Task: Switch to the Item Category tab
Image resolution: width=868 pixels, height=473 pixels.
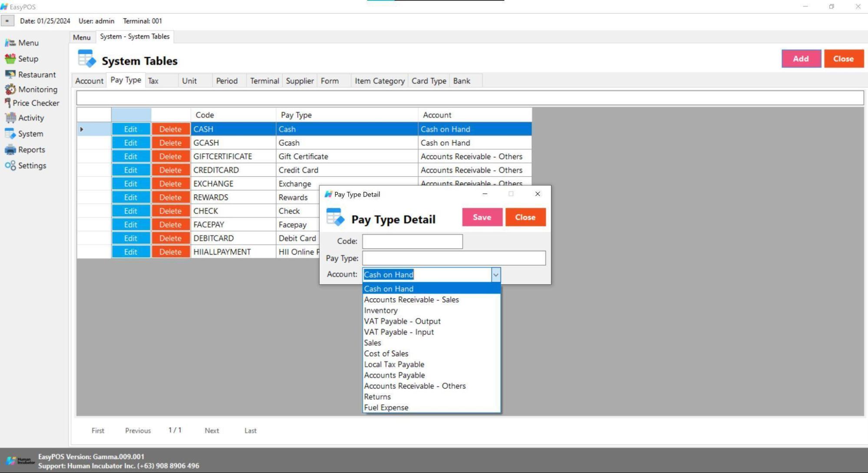Action: (379, 81)
